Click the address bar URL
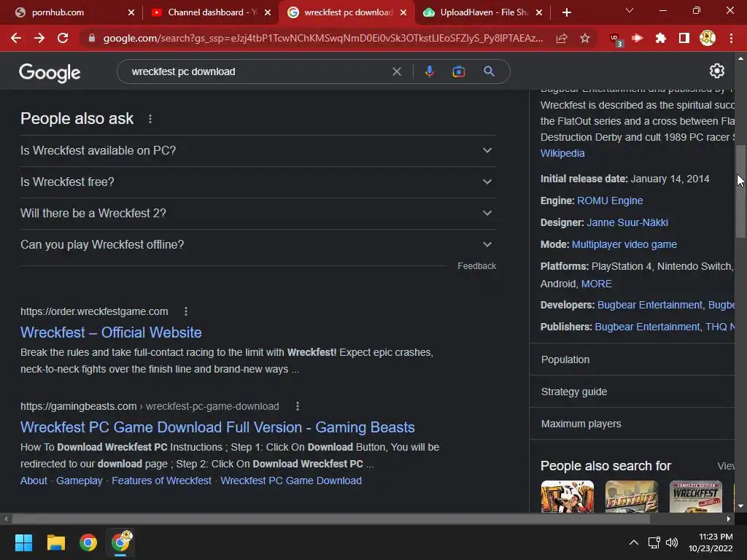 click(x=323, y=38)
